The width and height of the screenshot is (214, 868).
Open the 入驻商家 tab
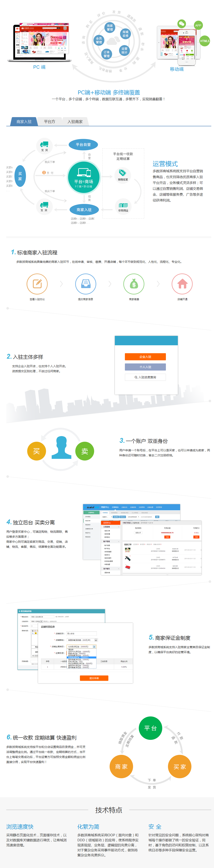(x=75, y=122)
